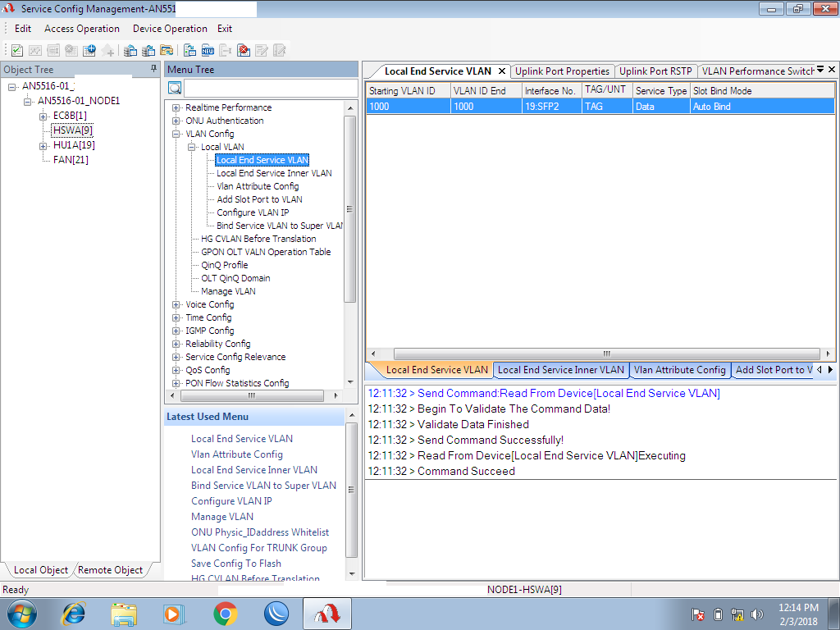
Task: Open Configure VLAN IP in Latest Used Menu
Action: pyautogui.click(x=231, y=501)
